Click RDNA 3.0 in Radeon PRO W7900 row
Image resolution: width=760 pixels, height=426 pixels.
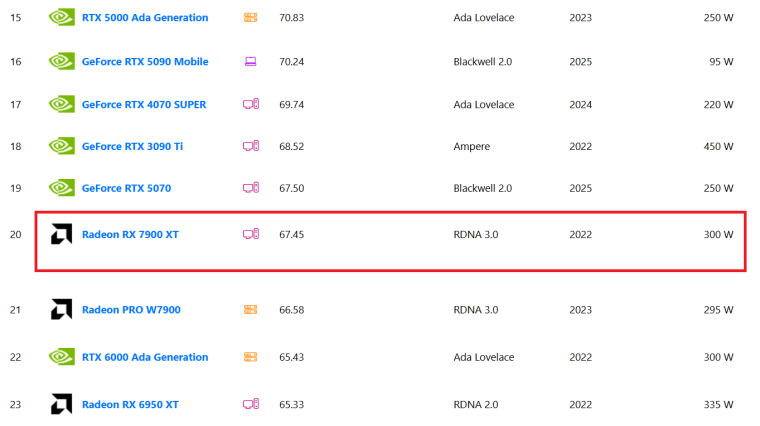[476, 310]
